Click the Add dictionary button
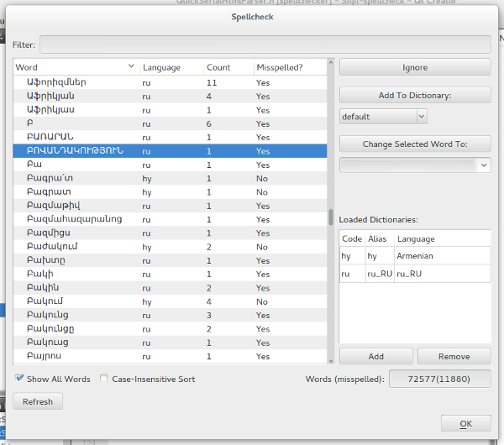Screen dimensions: 504x445 [x=376, y=356]
